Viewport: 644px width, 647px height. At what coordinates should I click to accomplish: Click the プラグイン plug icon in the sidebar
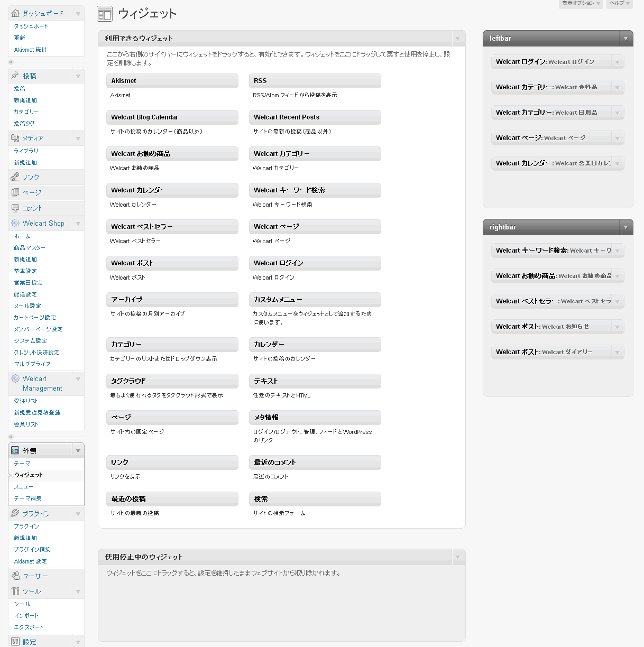pyautogui.click(x=15, y=513)
